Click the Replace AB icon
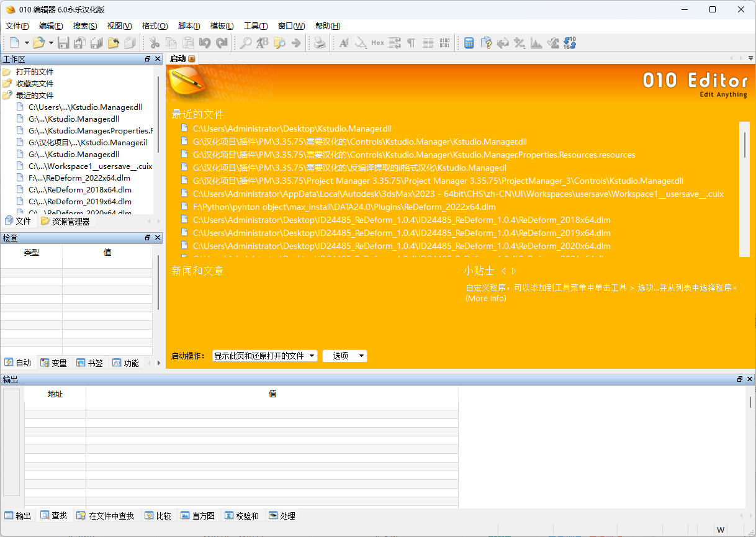The width and height of the screenshot is (756, 537). (263, 43)
